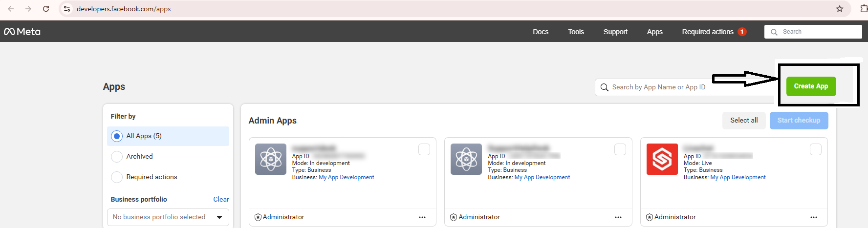Open more options for Live app card
The image size is (868, 228).
[814, 217]
